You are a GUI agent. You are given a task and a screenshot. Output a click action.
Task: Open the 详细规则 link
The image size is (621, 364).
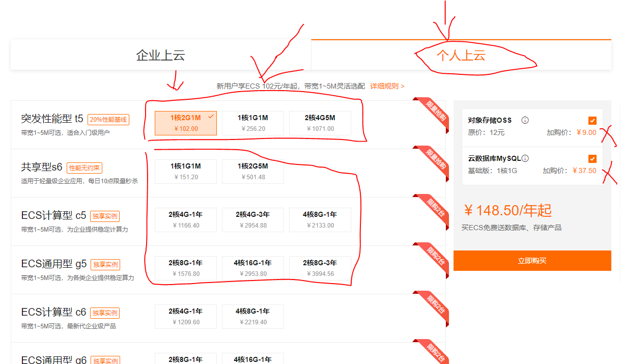pyautogui.click(x=387, y=86)
